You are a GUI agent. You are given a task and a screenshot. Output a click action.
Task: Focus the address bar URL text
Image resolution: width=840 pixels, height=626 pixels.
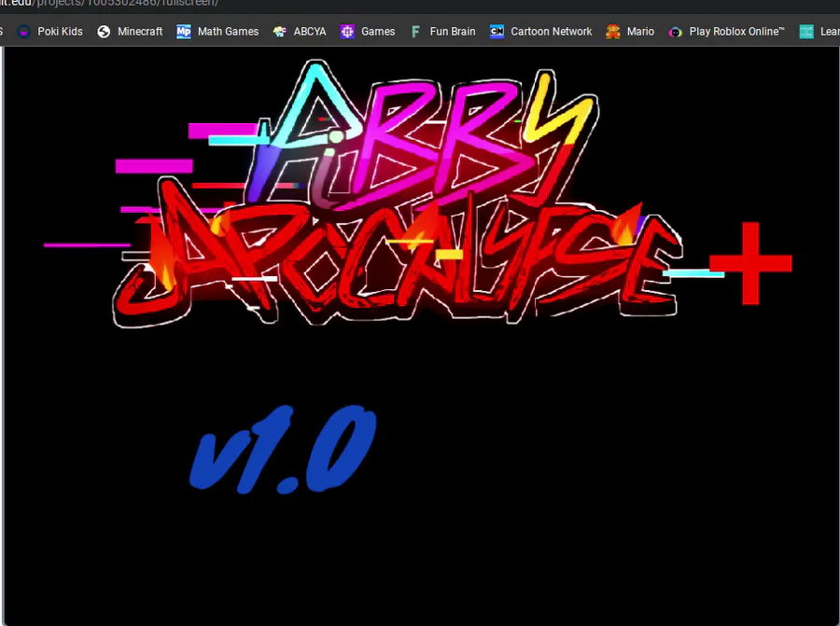109,3
